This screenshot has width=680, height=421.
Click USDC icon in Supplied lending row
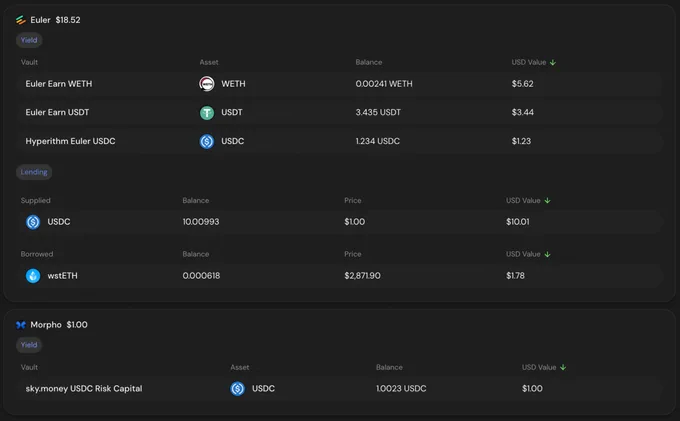(33, 222)
